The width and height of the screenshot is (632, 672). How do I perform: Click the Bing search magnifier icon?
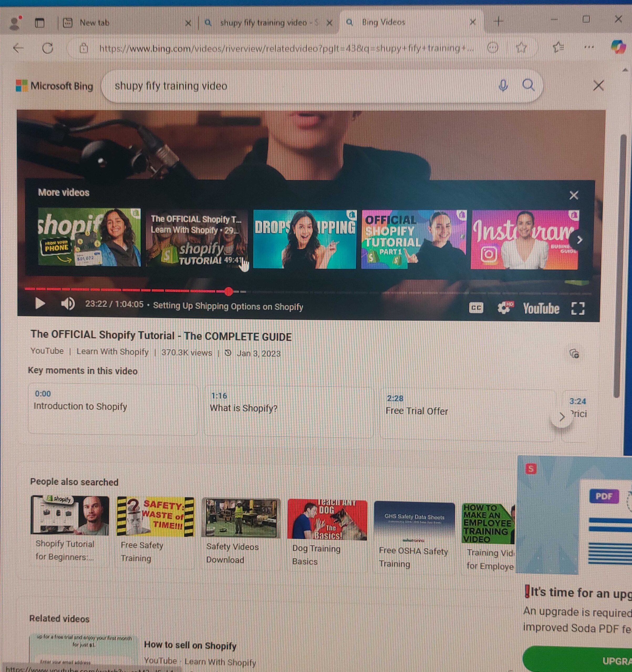[529, 85]
